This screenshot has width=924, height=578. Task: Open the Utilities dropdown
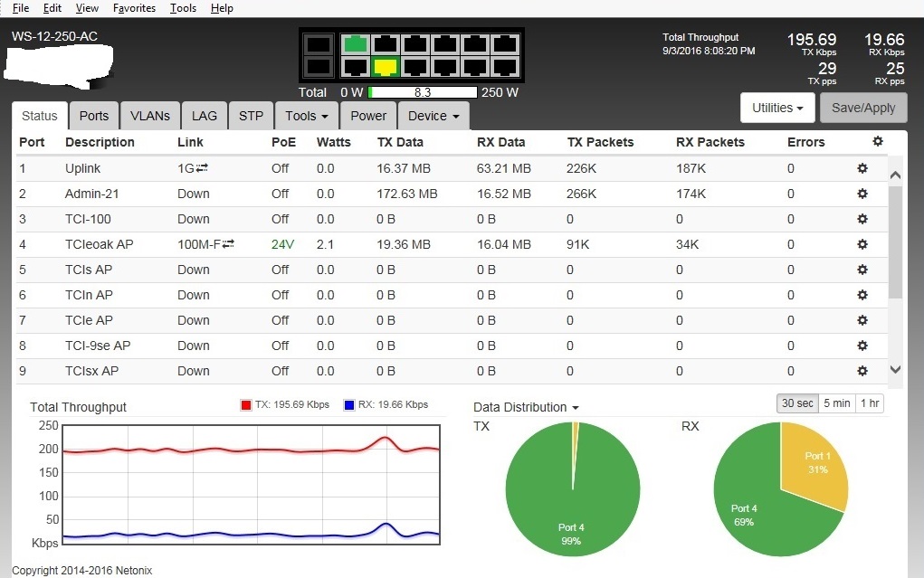tap(778, 108)
